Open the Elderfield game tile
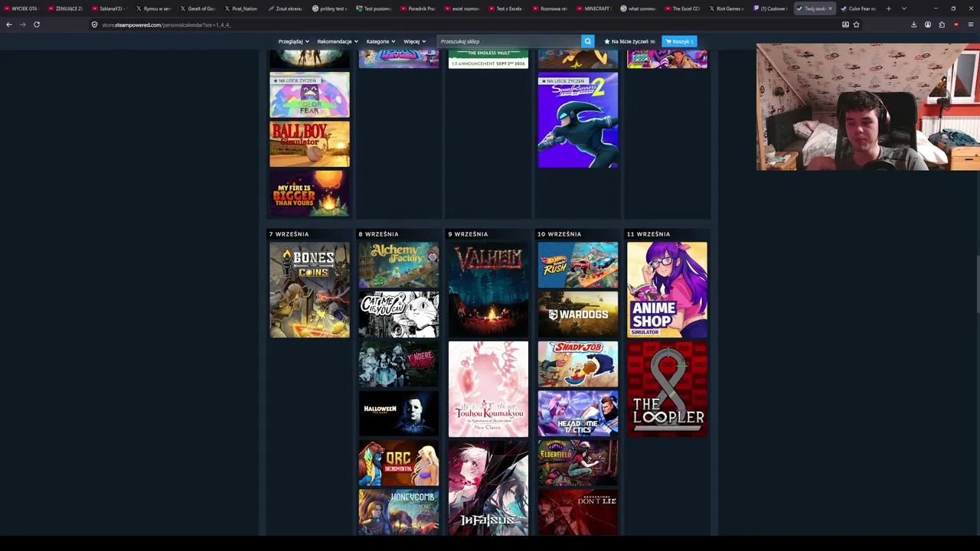980x551 pixels. pyautogui.click(x=578, y=463)
